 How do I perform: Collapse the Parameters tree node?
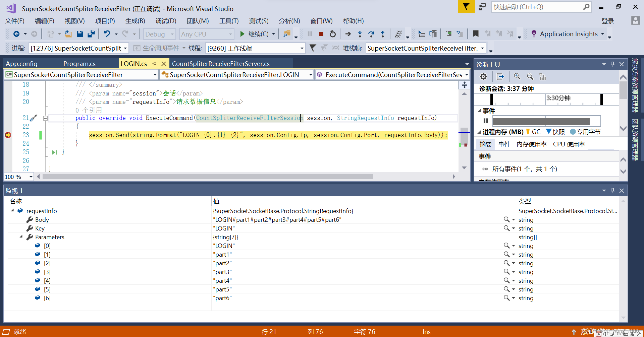[21, 237]
